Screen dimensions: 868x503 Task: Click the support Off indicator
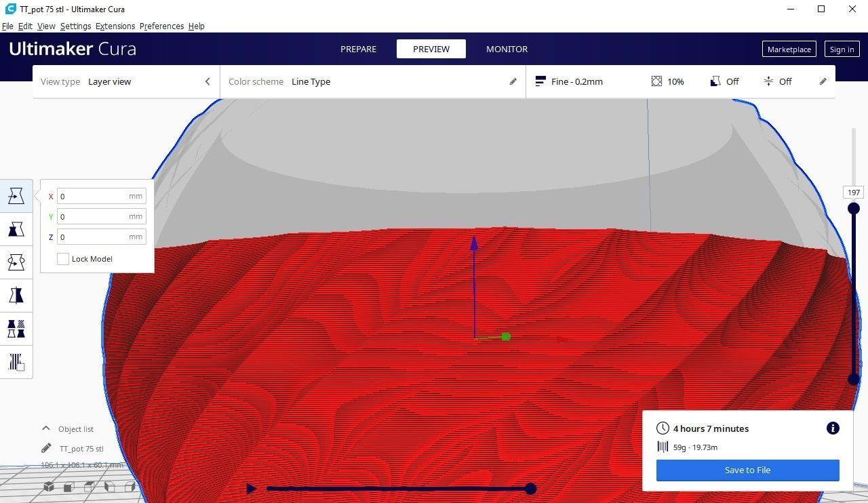click(724, 81)
